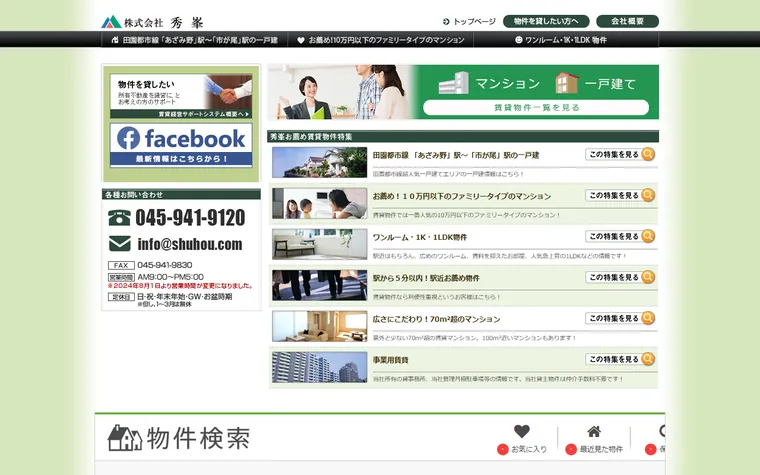Click the 一戸建て house icon

tap(567, 83)
